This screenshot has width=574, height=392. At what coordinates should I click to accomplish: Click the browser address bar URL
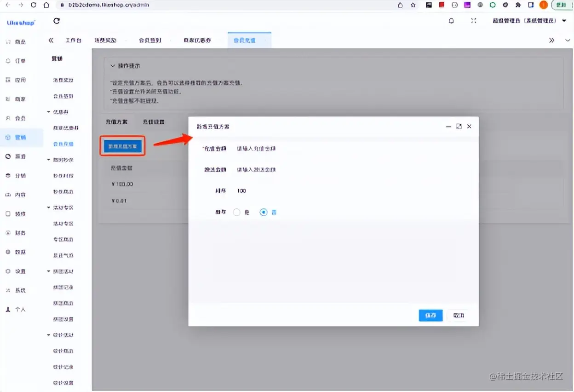pos(109,5)
